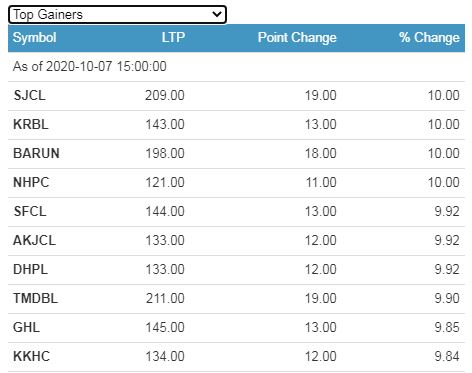Sort by the % Change column header
This screenshot has height=373, width=472.
429,38
